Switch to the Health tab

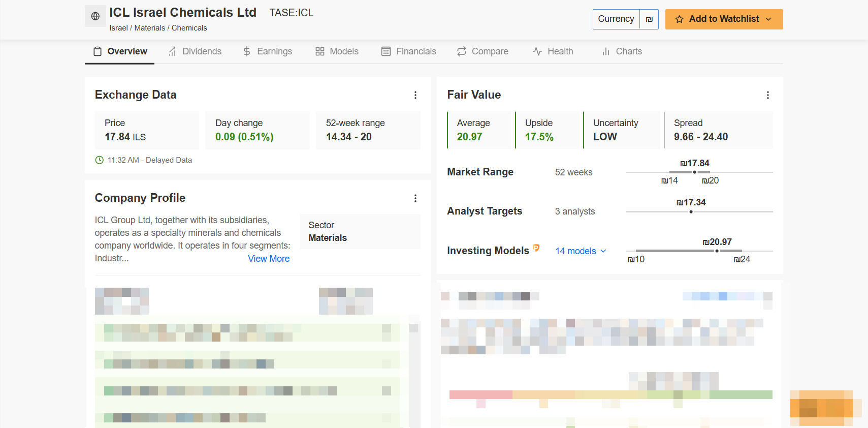click(x=553, y=51)
